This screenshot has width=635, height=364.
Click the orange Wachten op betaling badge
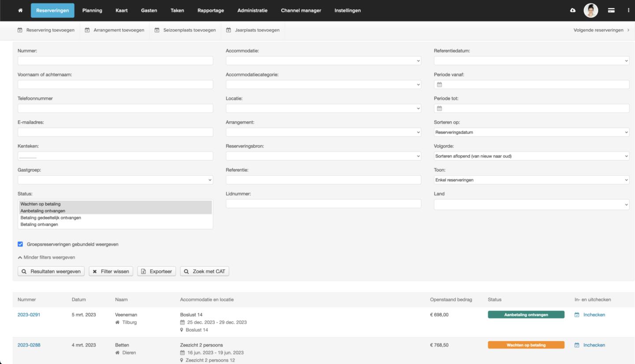tap(526, 345)
